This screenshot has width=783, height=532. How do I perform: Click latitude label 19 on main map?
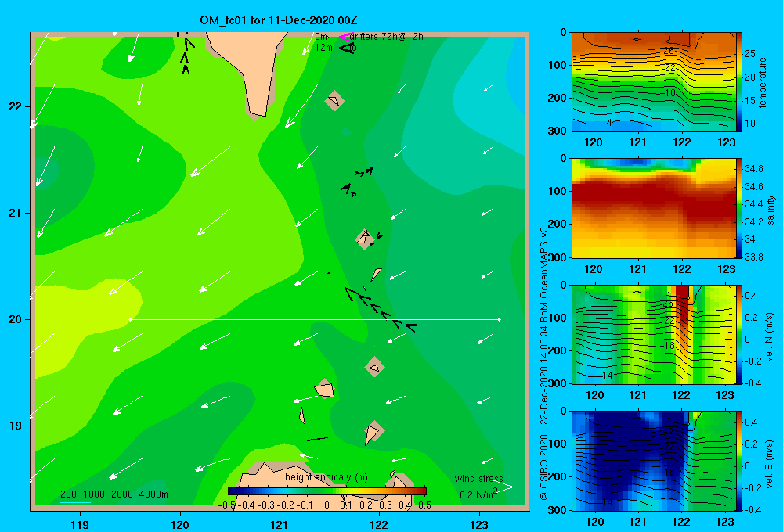coord(16,426)
